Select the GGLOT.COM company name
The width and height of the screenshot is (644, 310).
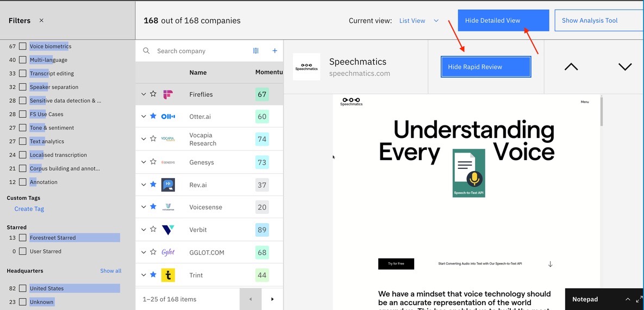click(x=207, y=252)
